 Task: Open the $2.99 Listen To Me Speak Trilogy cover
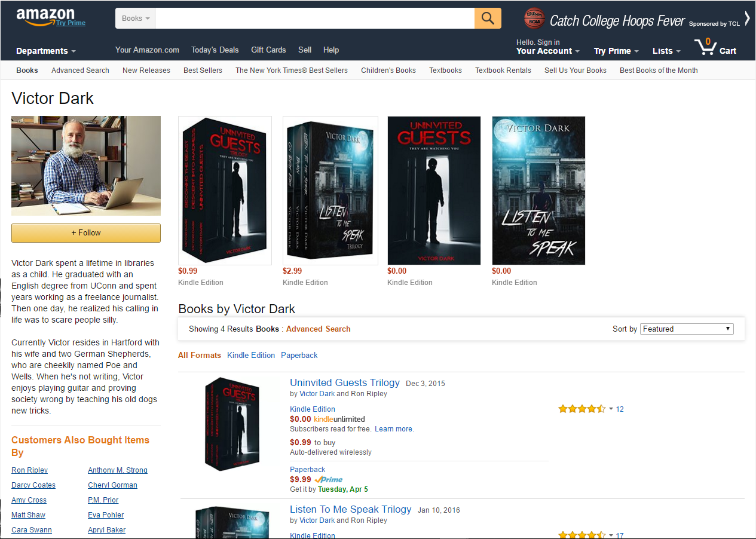tap(330, 191)
